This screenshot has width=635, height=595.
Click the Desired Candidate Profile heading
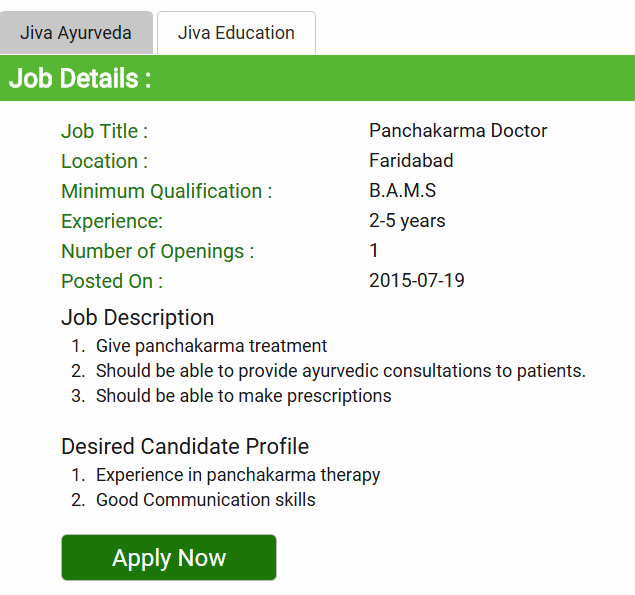click(185, 446)
